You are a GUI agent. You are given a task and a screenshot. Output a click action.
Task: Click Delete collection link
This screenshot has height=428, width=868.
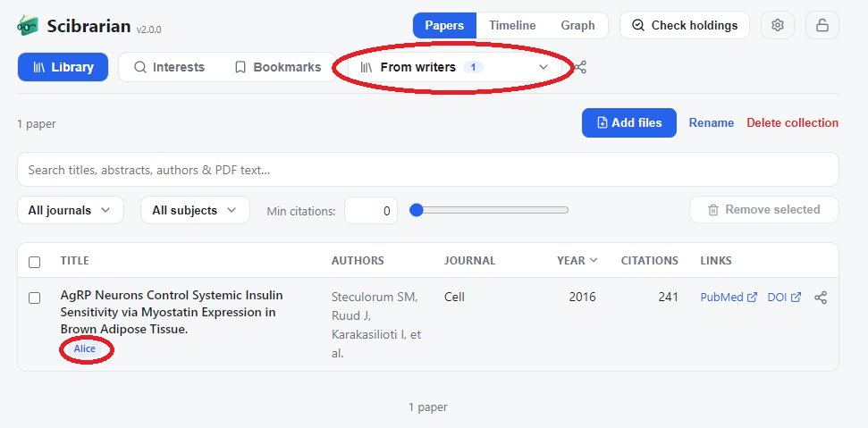(792, 122)
